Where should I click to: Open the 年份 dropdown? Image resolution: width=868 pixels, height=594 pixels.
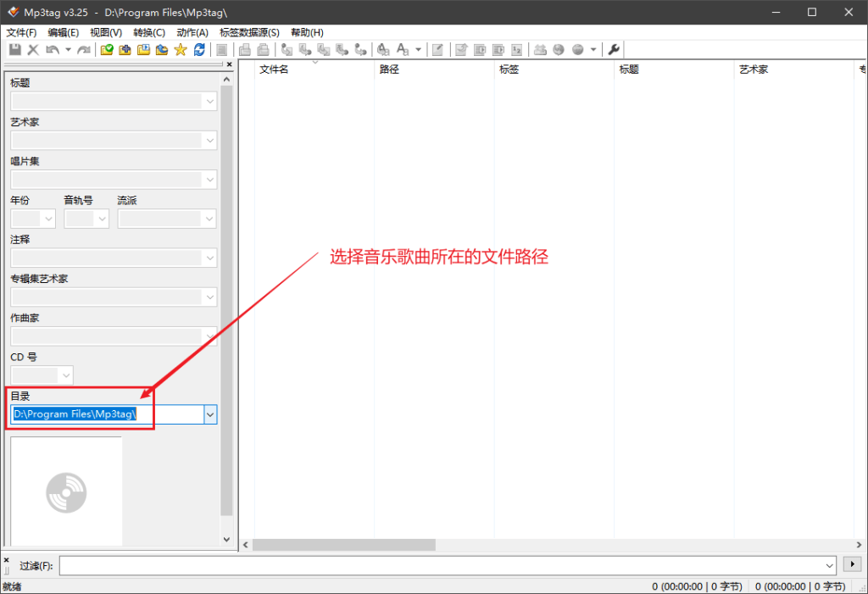click(48, 219)
